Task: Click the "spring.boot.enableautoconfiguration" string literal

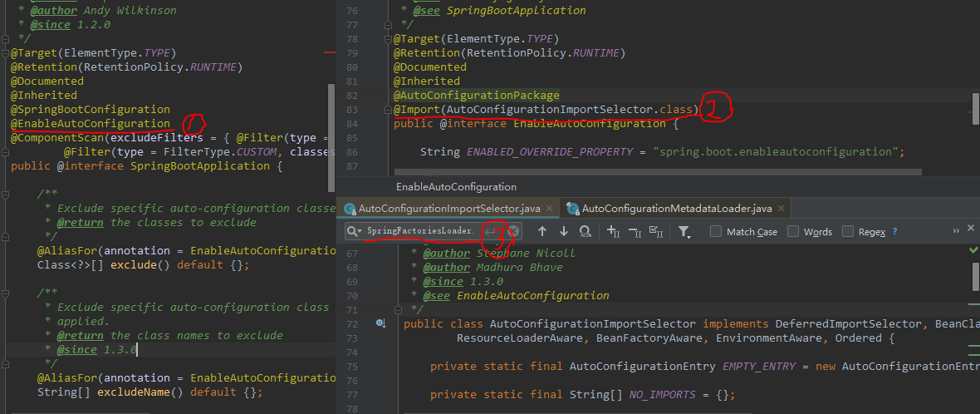Action: point(777,151)
